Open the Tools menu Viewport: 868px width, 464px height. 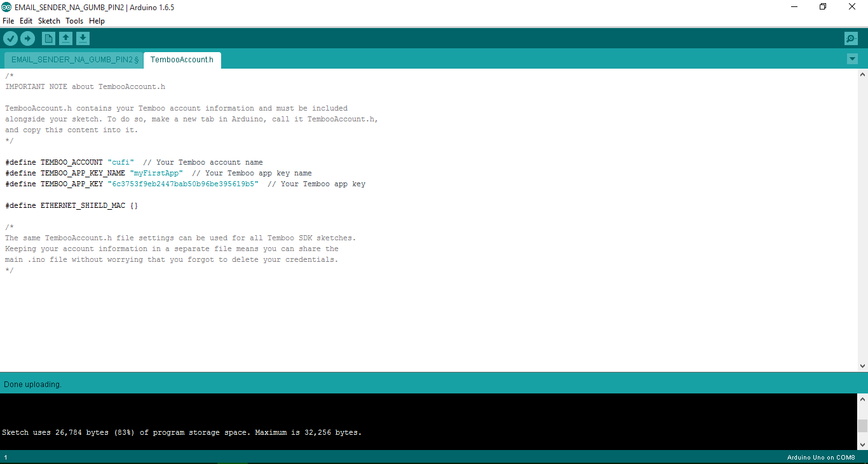pyautogui.click(x=74, y=21)
